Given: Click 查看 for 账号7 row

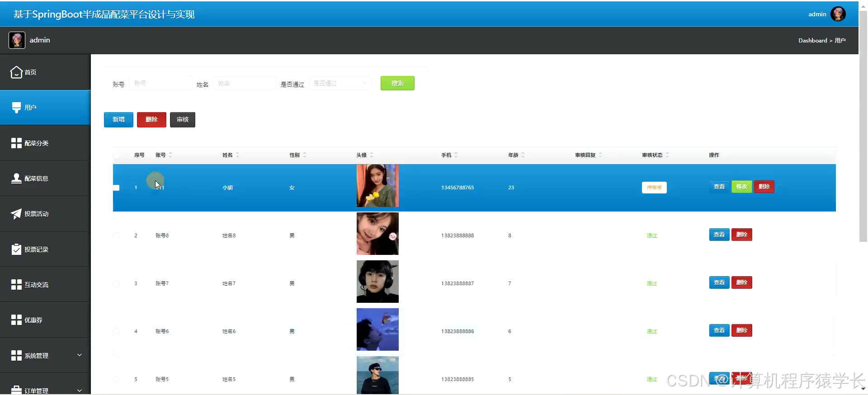Looking at the screenshot, I should click(x=719, y=282).
